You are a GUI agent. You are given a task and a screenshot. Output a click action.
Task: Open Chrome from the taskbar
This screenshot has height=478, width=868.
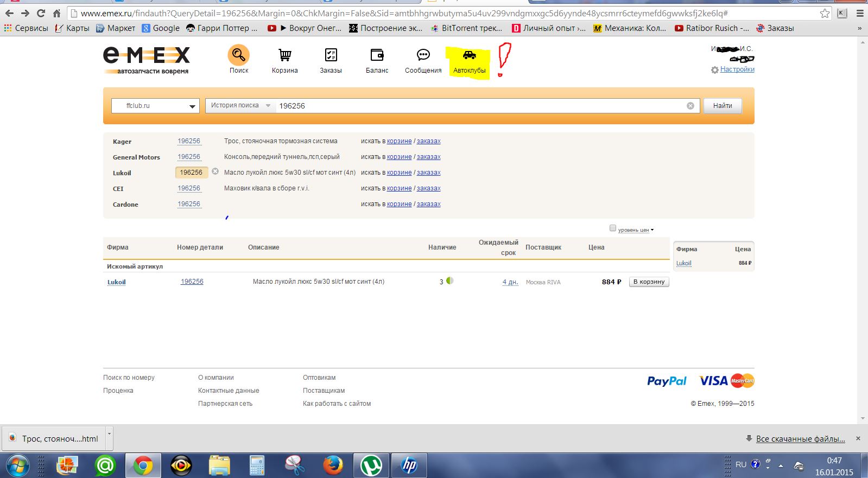pos(143,466)
